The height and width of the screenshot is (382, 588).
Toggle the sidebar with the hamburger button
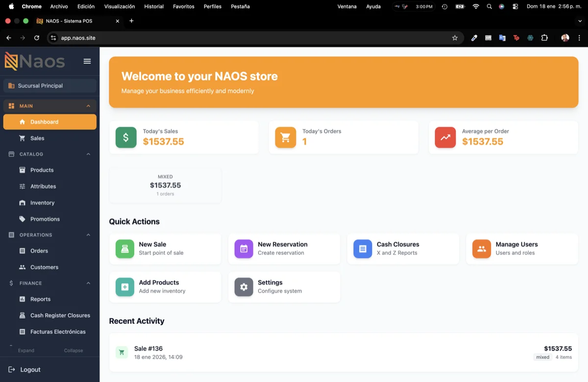point(87,61)
